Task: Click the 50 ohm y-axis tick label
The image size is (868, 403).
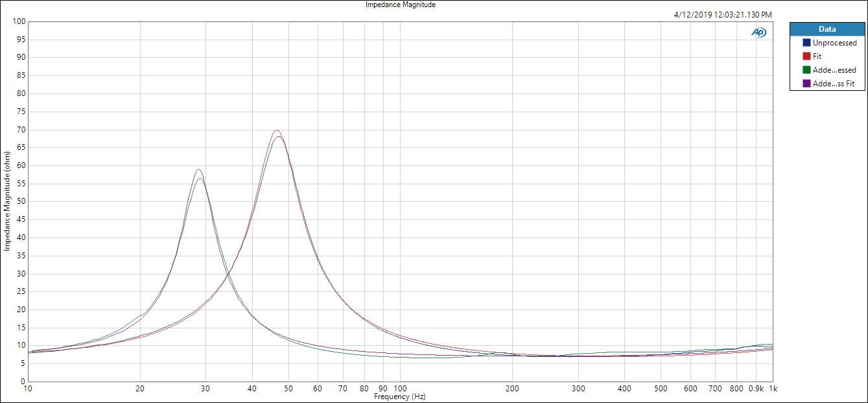Action: coord(21,201)
